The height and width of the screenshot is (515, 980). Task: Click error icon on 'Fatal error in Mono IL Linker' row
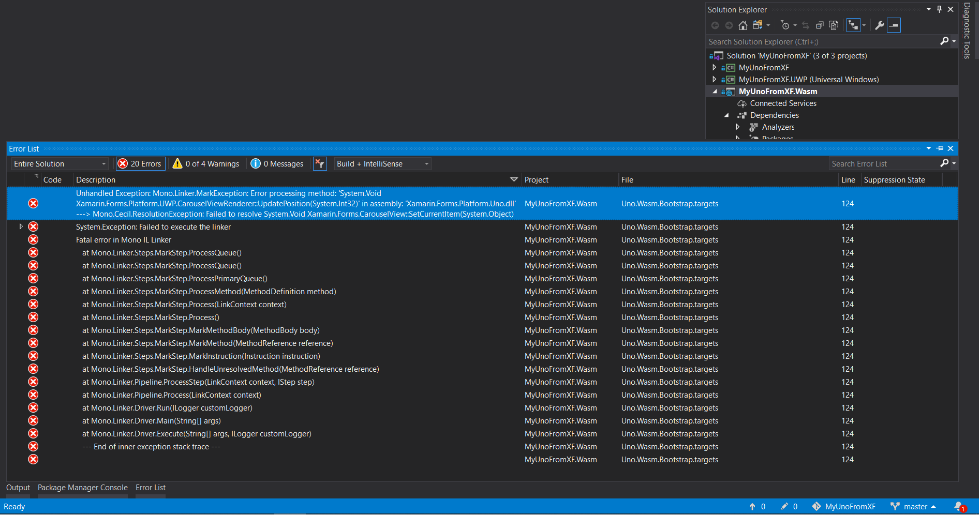[x=33, y=239]
